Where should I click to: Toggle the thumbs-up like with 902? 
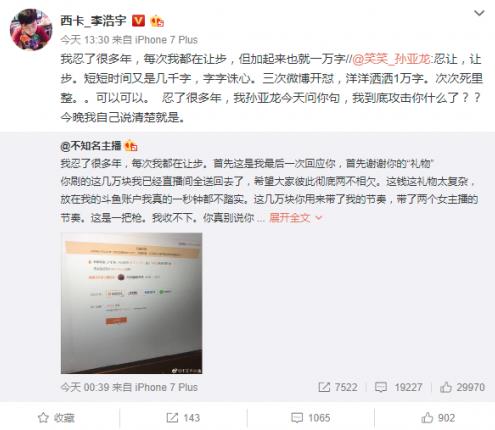coord(438,418)
